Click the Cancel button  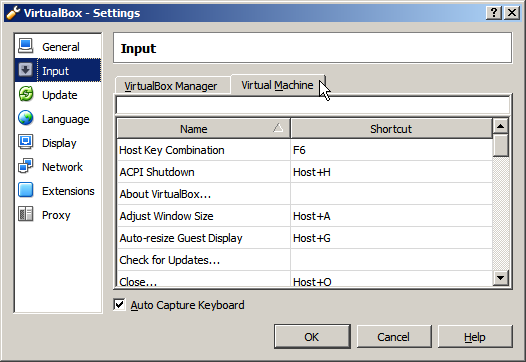[394, 337]
